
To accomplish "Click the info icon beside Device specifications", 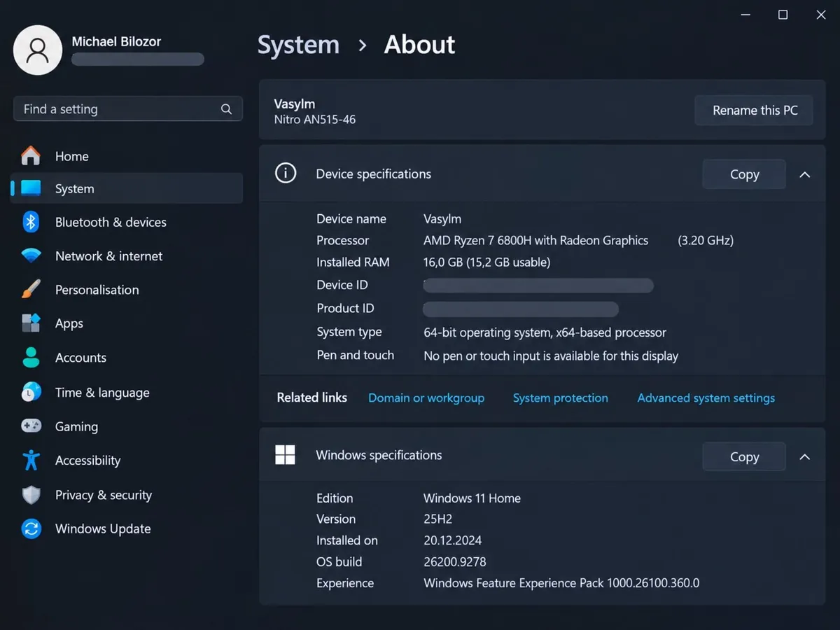I will click(x=285, y=173).
